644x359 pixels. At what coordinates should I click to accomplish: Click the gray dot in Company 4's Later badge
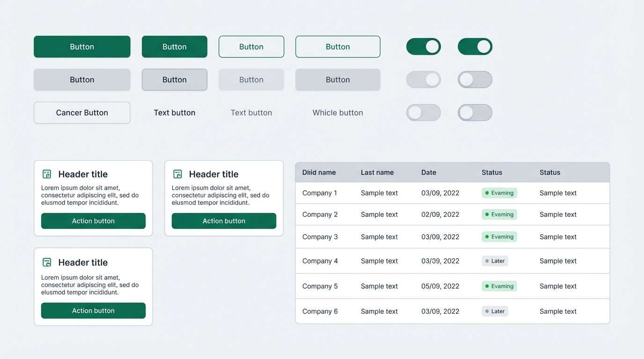(x=487, y=261)
